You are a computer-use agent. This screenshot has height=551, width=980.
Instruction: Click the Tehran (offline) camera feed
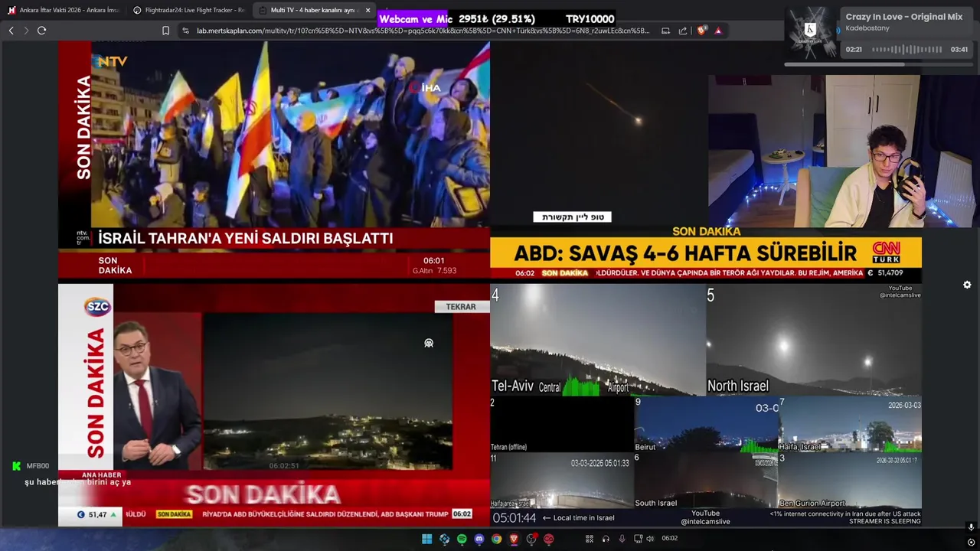[562, 425]
